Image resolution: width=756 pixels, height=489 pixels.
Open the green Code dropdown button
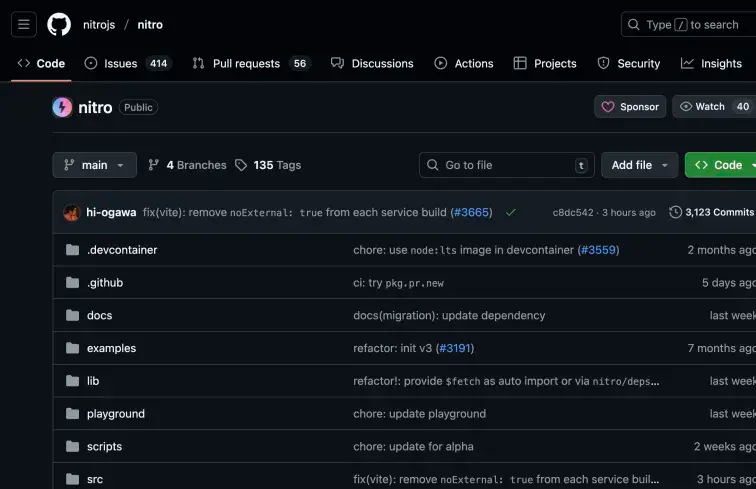720,165
